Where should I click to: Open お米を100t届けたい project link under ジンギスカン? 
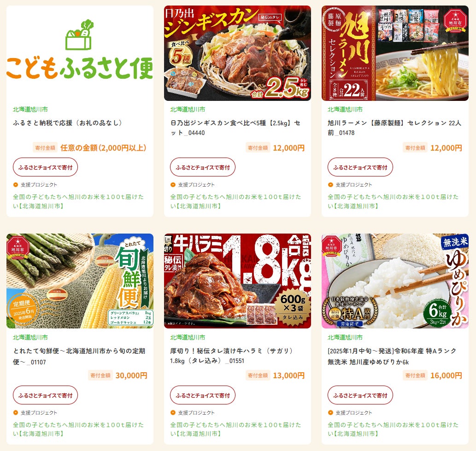[x=235, y=201]
